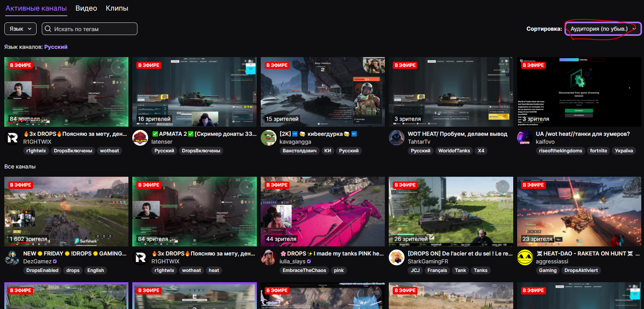
Task: Choose the JCJ tag
Action: coord(415,270)
